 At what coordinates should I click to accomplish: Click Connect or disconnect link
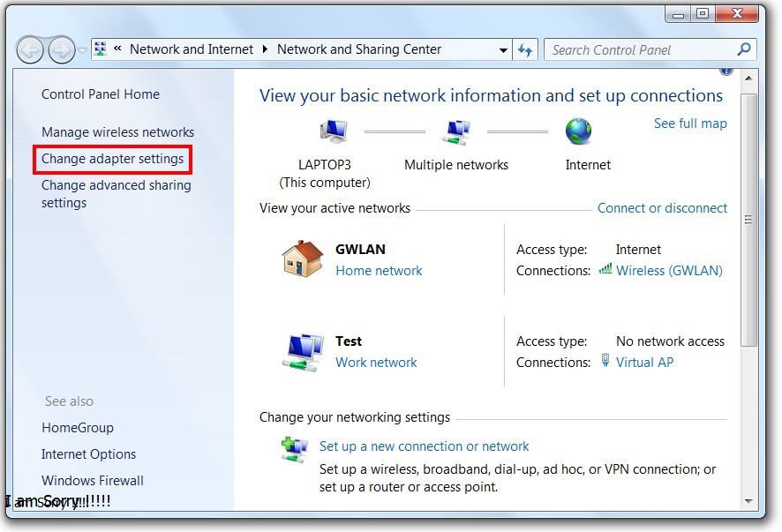pyautogui.click(x=662, y=208)
